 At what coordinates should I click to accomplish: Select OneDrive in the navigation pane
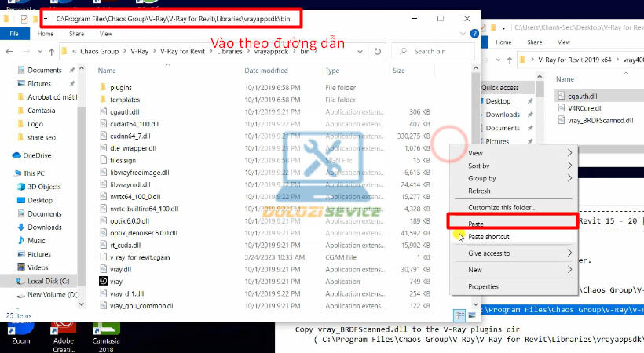[36, 155]
